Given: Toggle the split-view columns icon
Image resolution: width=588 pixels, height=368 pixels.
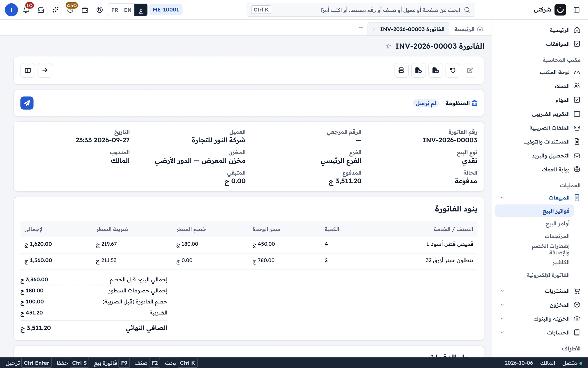Looking at the screenshot, I should (28, 70).
